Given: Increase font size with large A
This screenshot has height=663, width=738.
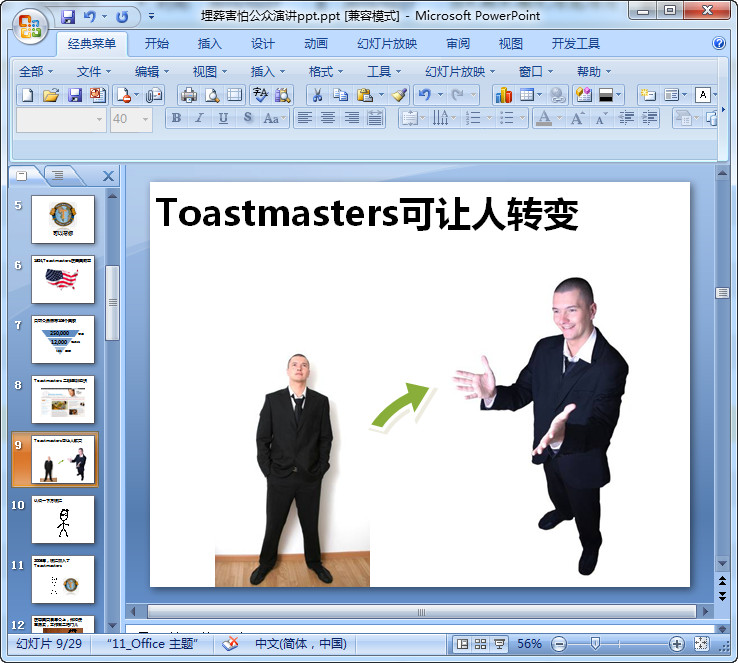Looking at the screenshot, I should (x=578, y=118).
